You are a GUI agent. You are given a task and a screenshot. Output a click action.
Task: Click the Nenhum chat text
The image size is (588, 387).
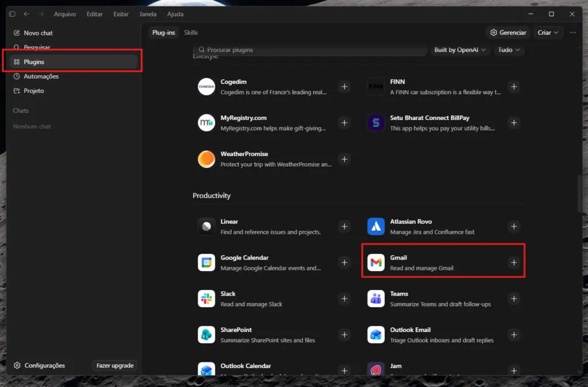[32, 126]
